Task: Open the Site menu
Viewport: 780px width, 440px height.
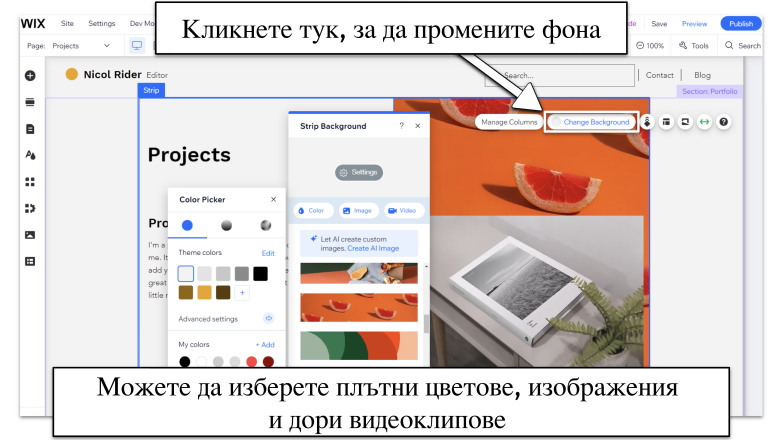Action: pos(67,23)
